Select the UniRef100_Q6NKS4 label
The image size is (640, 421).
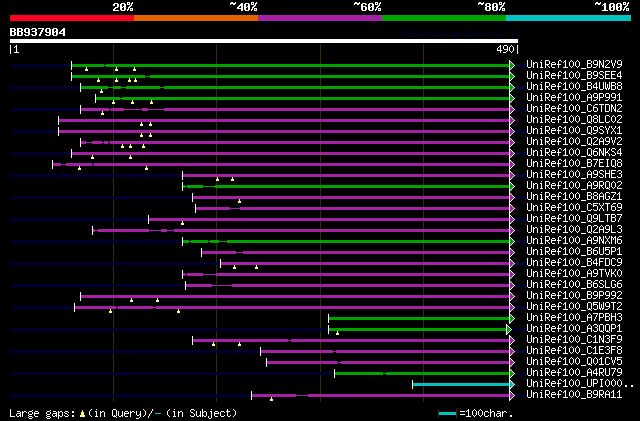[x=574, y=152]
